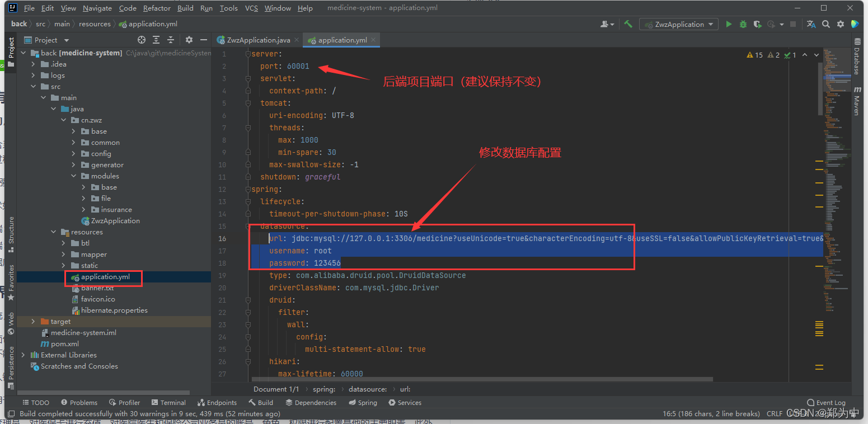This screenshot has width=868, height=424.
Task: Open the Navigate menu
Action: (97, 8)
